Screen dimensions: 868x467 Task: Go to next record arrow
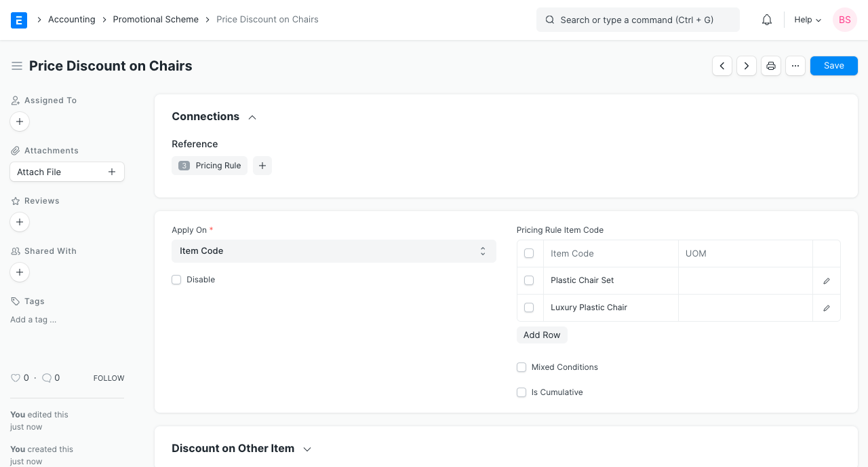point(747,66)
